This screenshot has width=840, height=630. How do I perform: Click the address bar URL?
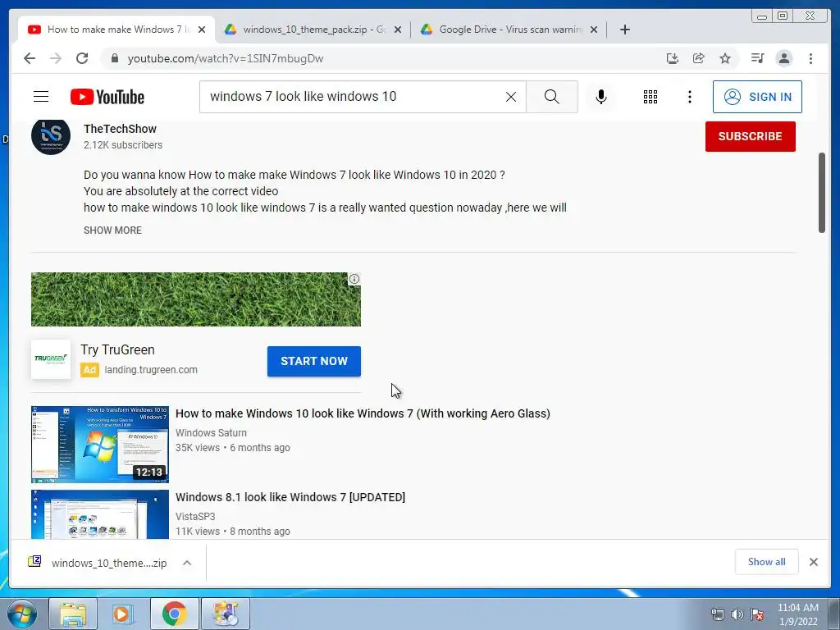point(226,58)
